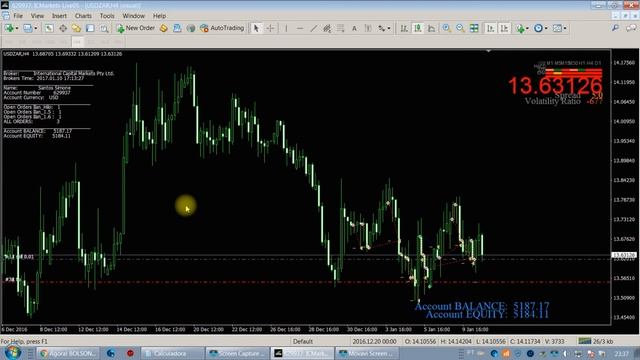
Task: Select the text 'A' drawing tool
Action: (x=354, y=28)
